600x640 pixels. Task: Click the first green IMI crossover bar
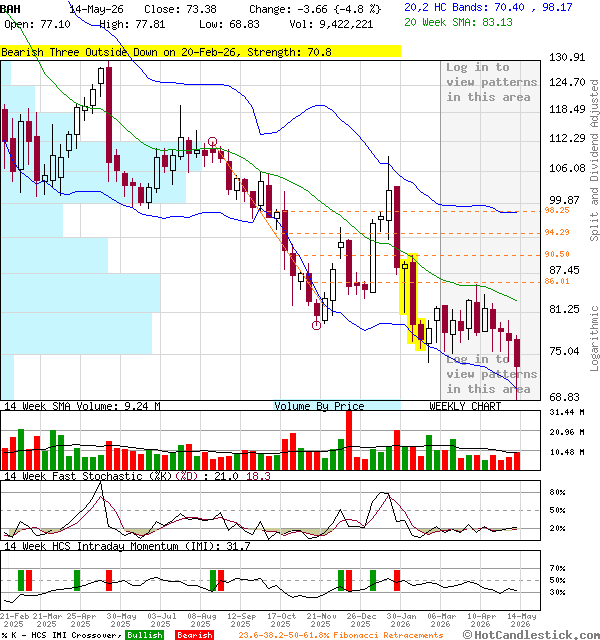[21, 580]
